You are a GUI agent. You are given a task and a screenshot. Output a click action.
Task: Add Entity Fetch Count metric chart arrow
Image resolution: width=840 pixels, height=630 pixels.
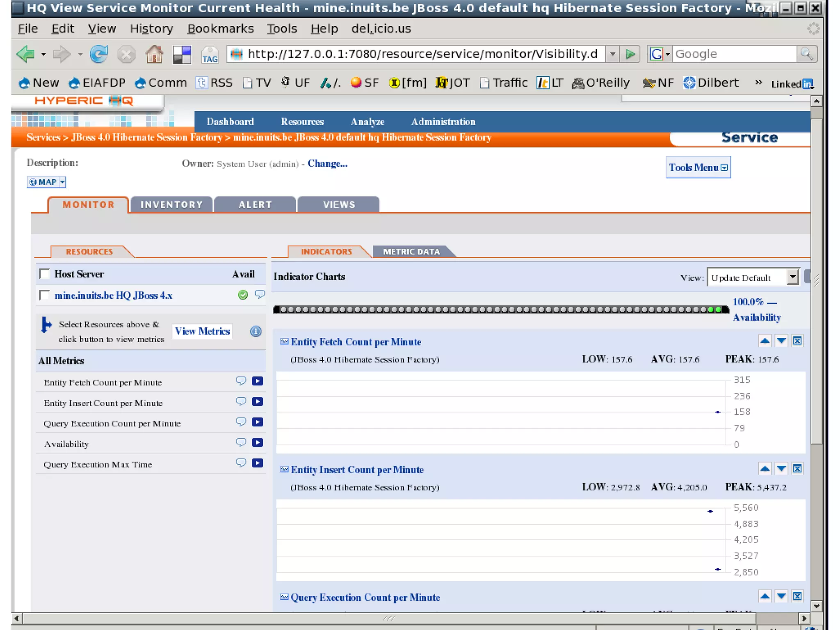coord(258,381)
